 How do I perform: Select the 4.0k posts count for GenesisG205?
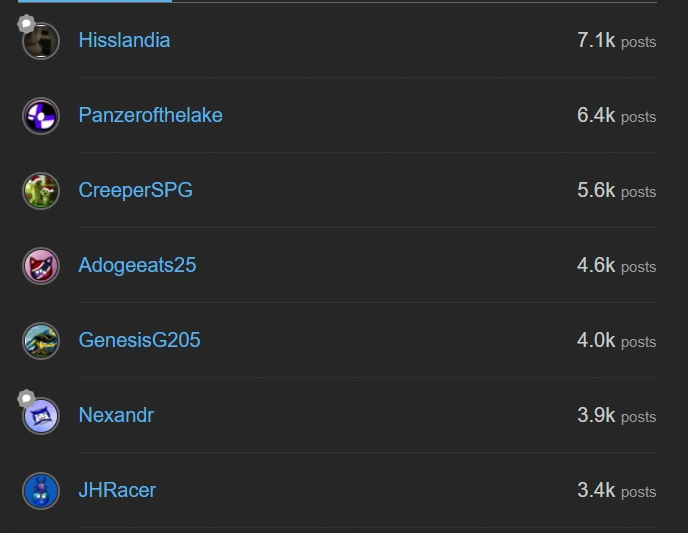click(616, 341)
